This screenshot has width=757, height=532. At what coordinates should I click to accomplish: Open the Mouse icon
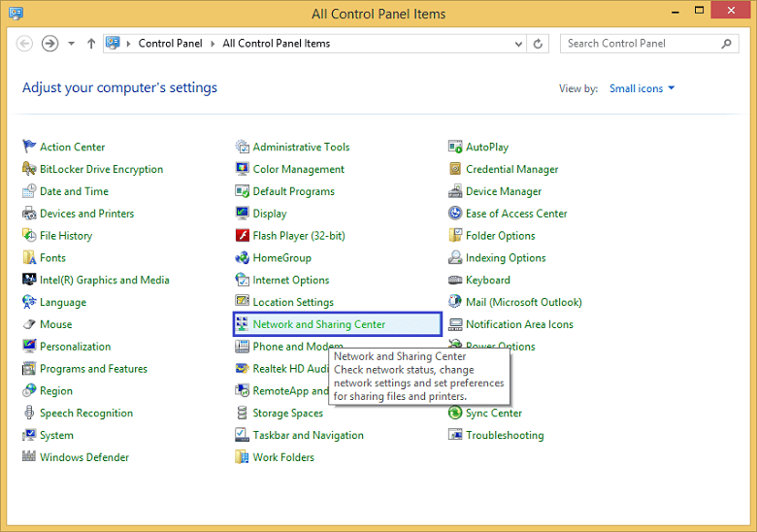pyautogui.click(x=29, y=324)
